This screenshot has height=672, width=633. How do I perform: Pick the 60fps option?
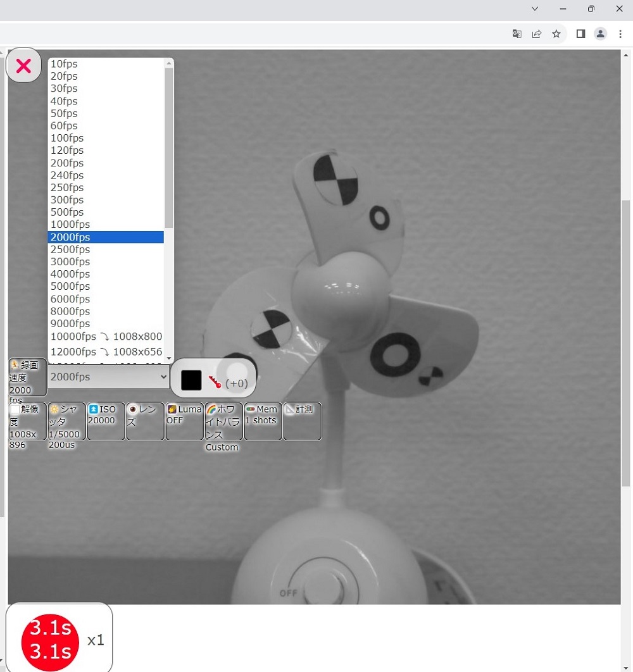coord(106,126)
